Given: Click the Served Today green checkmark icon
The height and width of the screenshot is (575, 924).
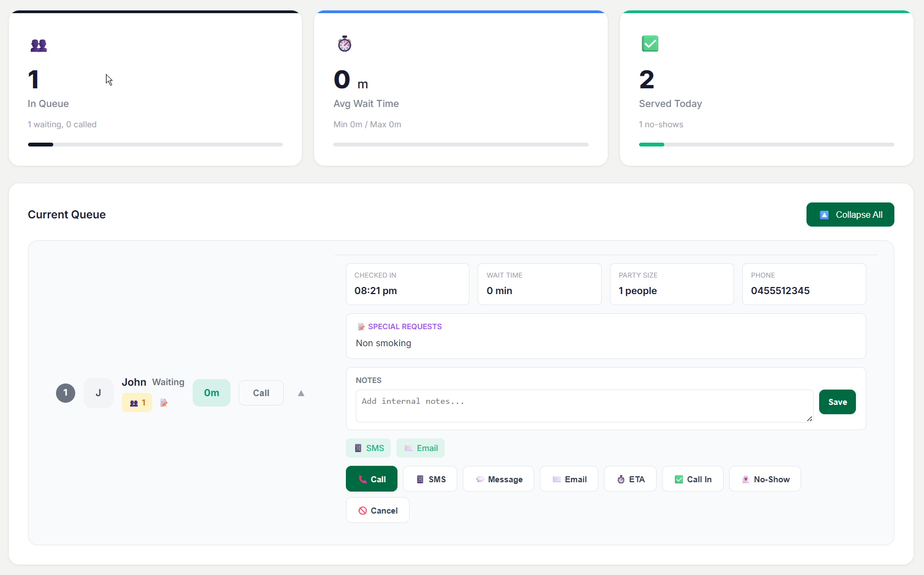Looking at the screenshot, I should [650, 43].
